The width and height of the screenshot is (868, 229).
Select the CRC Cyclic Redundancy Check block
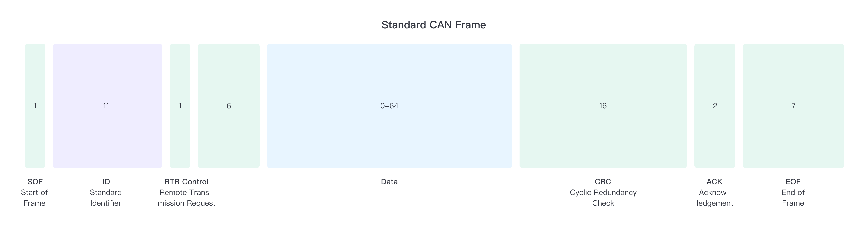603,105
